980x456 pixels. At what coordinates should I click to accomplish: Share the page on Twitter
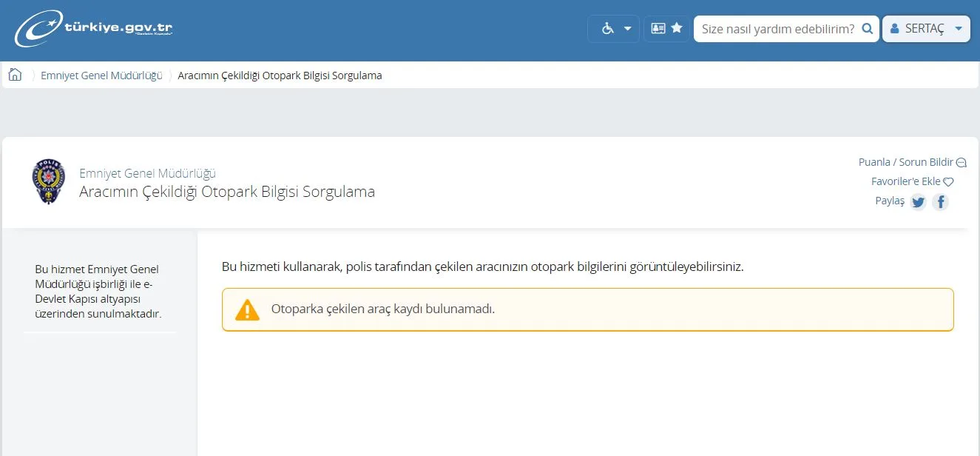[918, 202]
